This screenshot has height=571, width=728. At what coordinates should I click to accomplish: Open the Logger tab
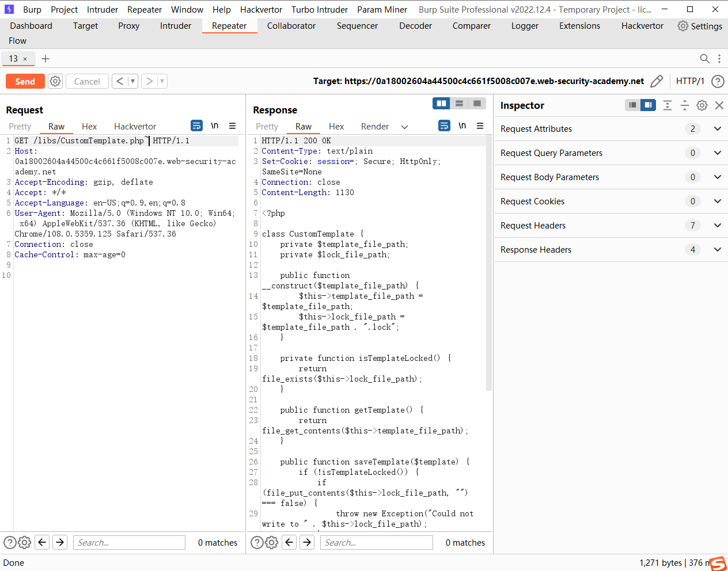pyautogui.click(x=525, y=26)
